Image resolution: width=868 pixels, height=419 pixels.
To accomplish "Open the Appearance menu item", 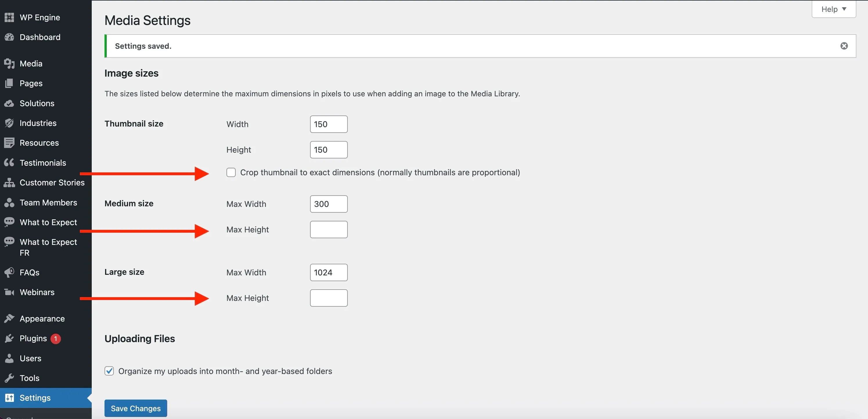I will pyautogui.click(x=42, y=319).
